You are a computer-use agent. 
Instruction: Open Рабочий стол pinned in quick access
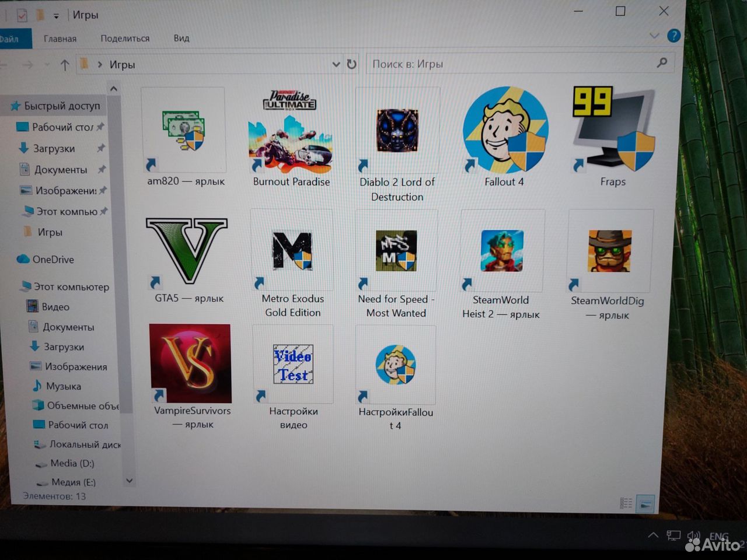(62, 127)
